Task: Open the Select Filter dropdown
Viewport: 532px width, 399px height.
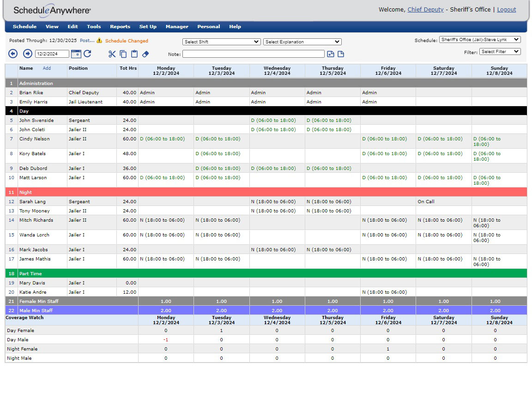Action: (500, 52)
